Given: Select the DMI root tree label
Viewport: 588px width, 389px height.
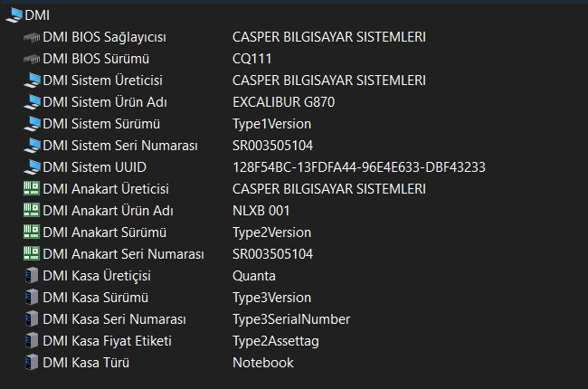Looking at the screenshot, I should (x=37, y=15).
